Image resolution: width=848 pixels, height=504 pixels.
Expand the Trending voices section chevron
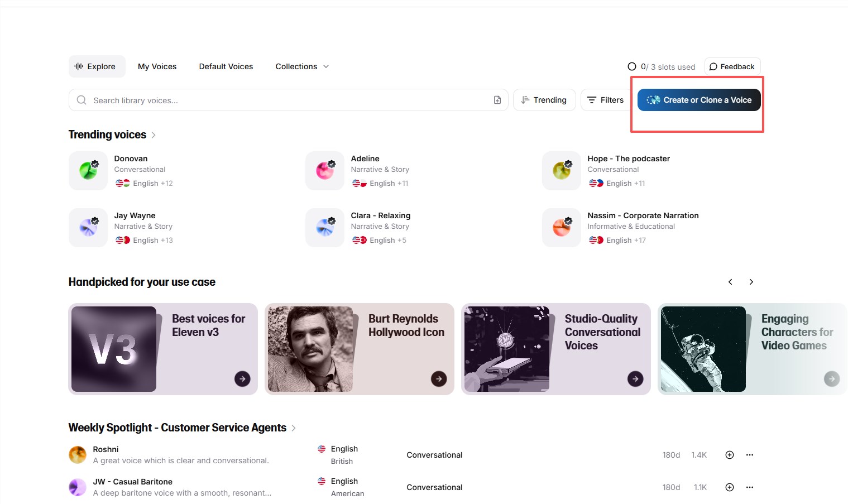[x=154, y=135]
